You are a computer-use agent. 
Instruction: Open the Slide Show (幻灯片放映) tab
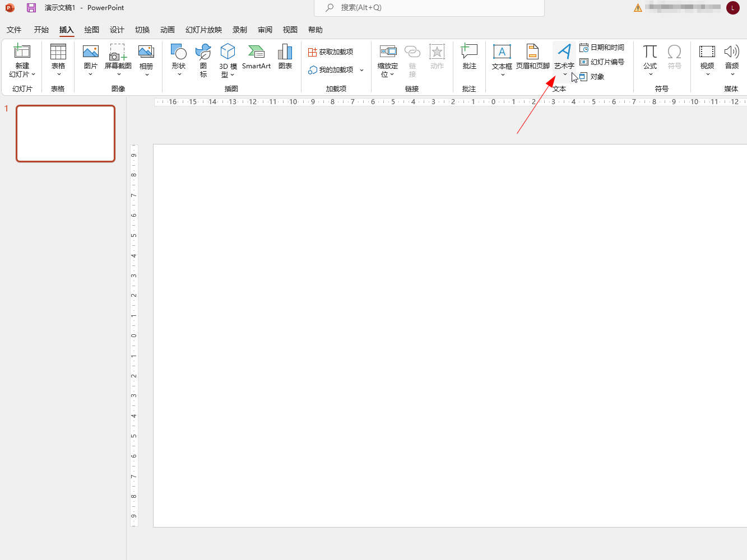coord(204,30)
